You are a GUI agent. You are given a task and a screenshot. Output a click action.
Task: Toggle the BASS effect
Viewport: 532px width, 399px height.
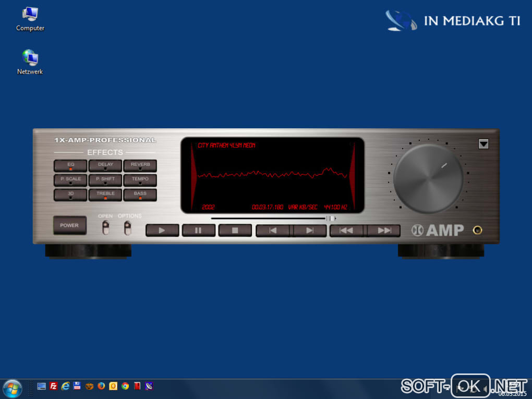(140, 195)
